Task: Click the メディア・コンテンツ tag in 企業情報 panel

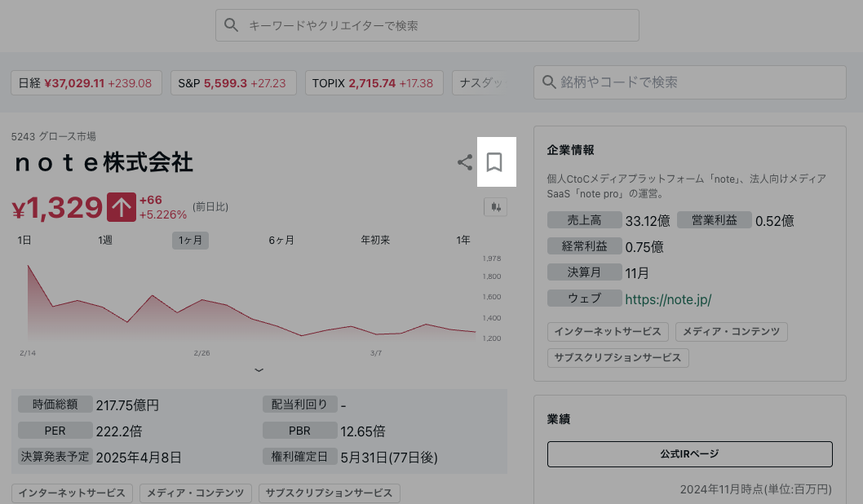Action: pyautogui.click(x=731, y=332)
